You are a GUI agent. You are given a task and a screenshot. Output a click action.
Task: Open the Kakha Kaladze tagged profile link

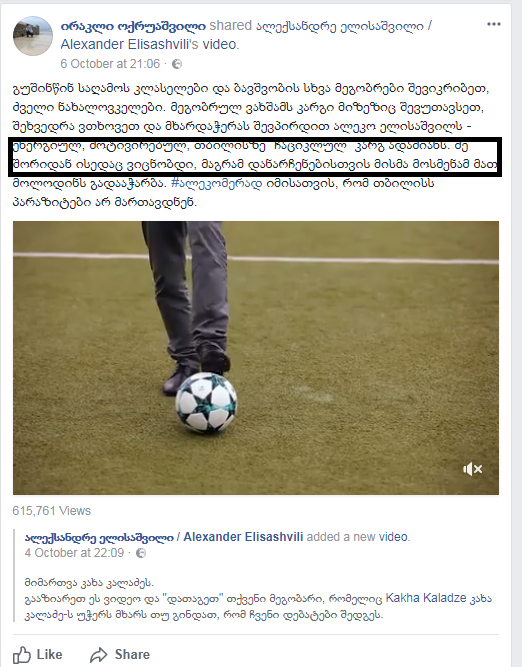click(x=426, y=598)
